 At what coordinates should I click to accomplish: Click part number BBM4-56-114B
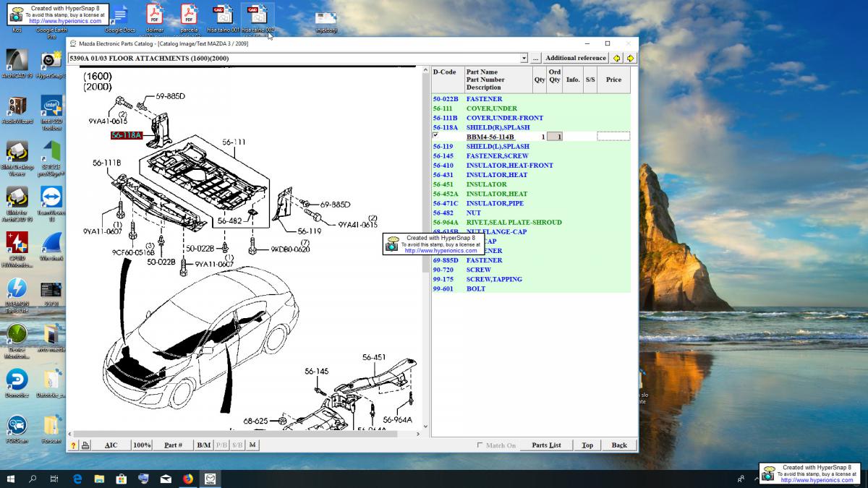tap(490, 137)
